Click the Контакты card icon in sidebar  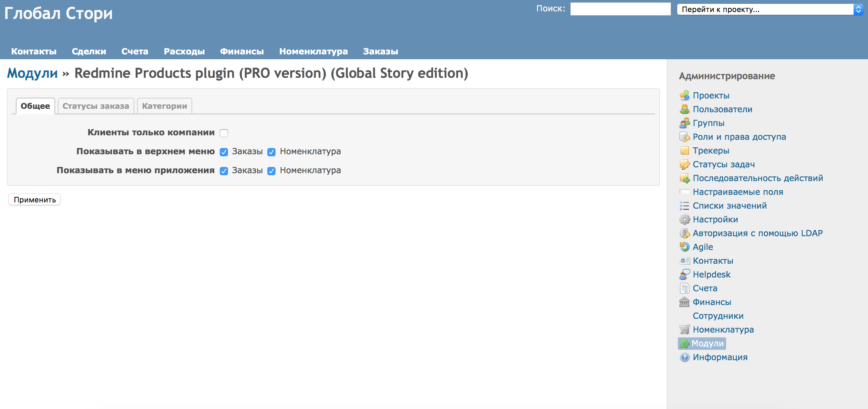click(684, 261)
